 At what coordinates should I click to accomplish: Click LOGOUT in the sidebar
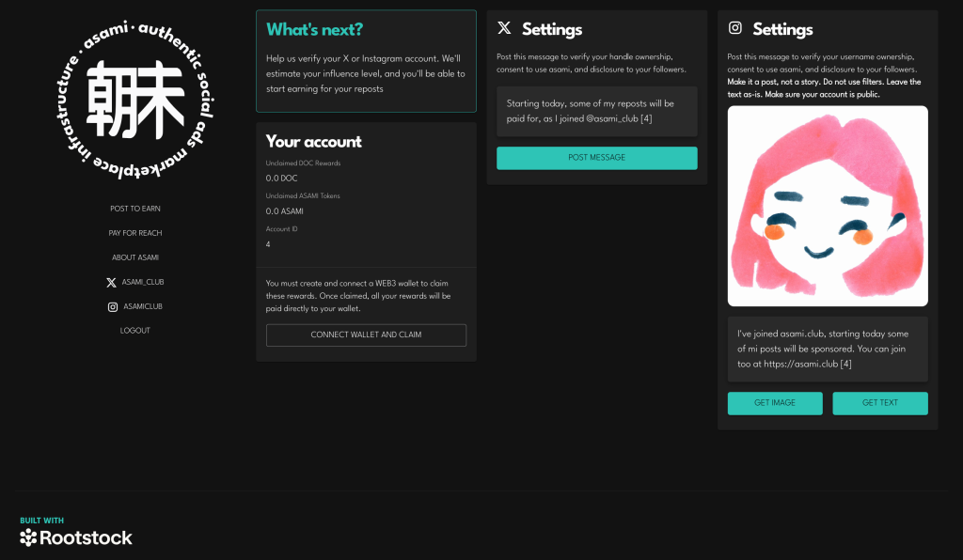tap(135, 331)
